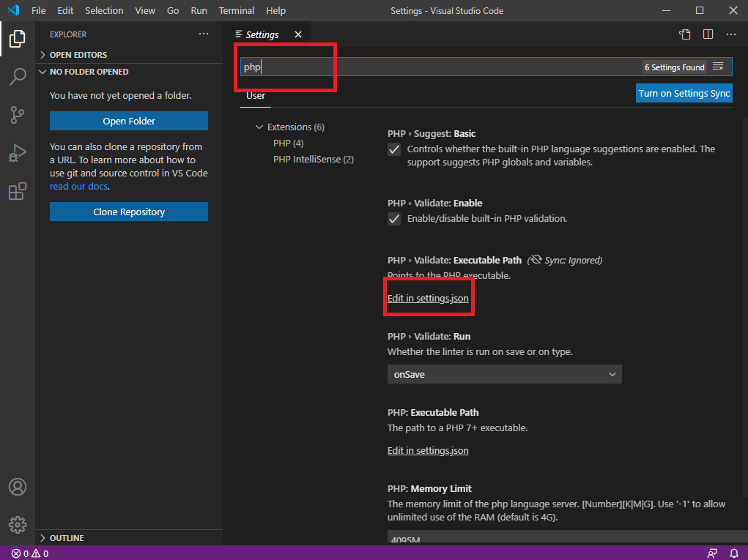Clear the settings search input icon
Screen dimensions: 748x560
pyautogui.click(x=718, y=67)
